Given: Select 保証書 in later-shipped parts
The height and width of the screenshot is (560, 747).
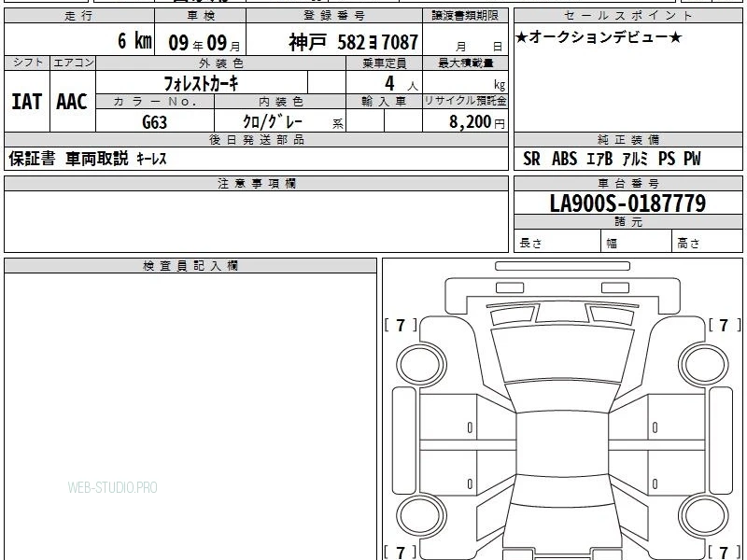Looking at the screenshot, I should (x=32, y=158).
